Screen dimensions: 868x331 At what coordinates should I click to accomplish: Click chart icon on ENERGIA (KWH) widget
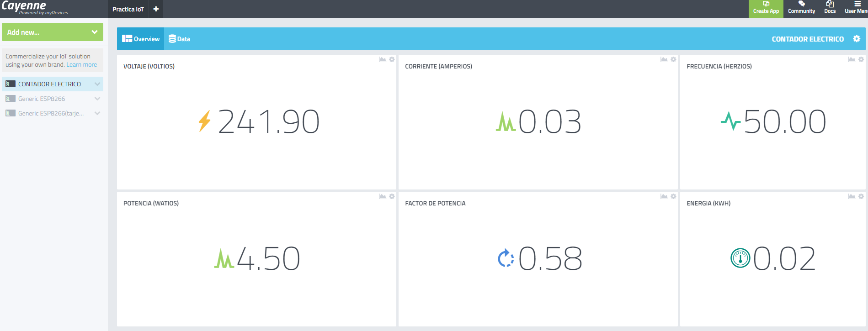coord(852,197)
